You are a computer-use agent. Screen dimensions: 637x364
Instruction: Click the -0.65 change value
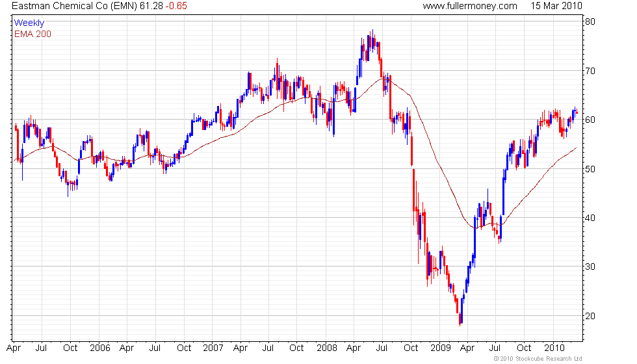176,6
